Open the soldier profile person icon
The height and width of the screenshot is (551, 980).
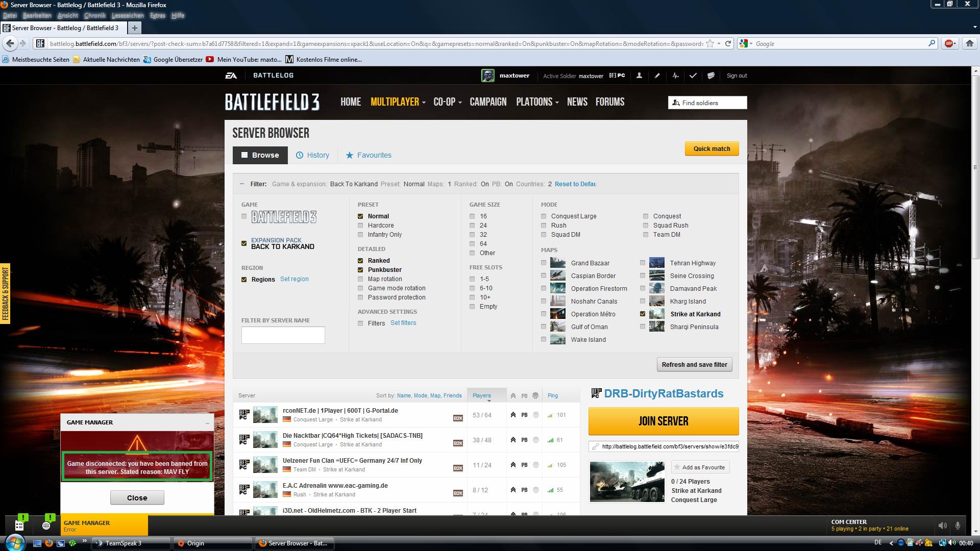coord(639,76)
